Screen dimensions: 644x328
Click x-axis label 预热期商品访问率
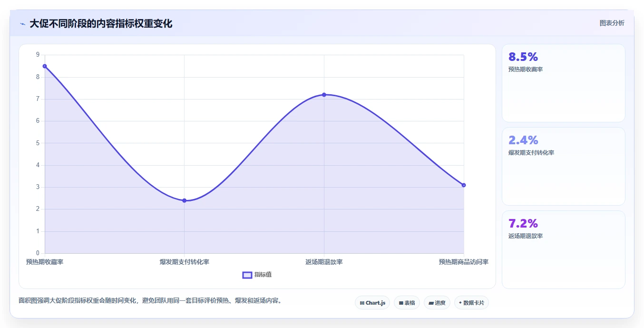point(464,262)
